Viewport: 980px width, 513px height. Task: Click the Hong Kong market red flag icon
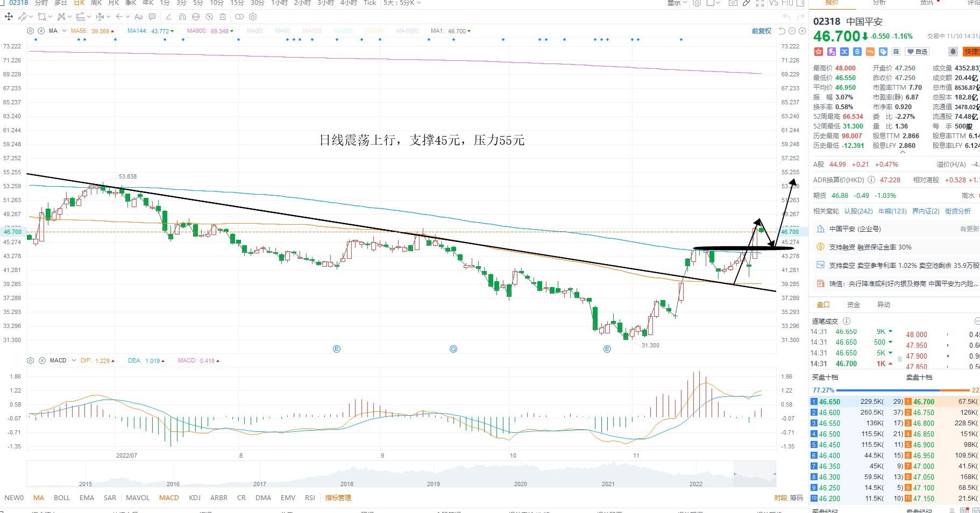pos(819,52)
